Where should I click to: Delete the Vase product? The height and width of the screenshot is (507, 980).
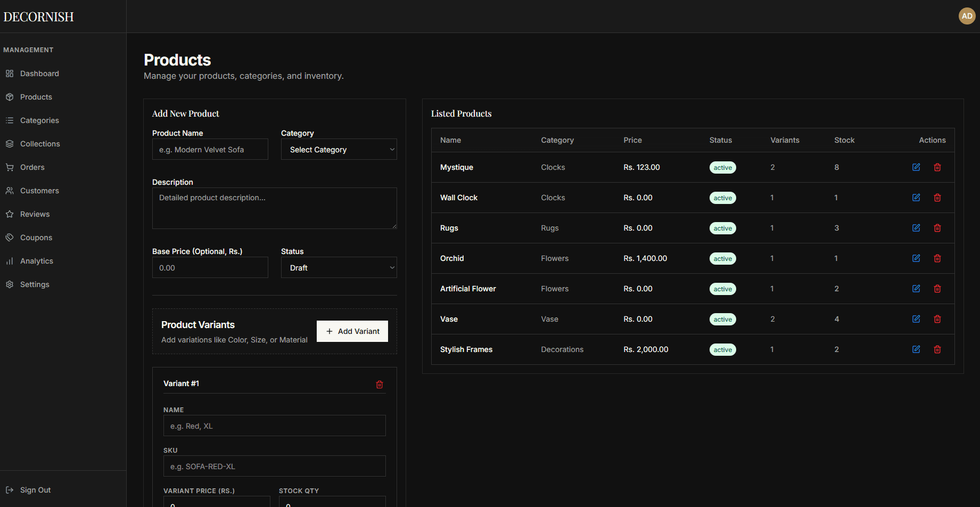(937, 319)
